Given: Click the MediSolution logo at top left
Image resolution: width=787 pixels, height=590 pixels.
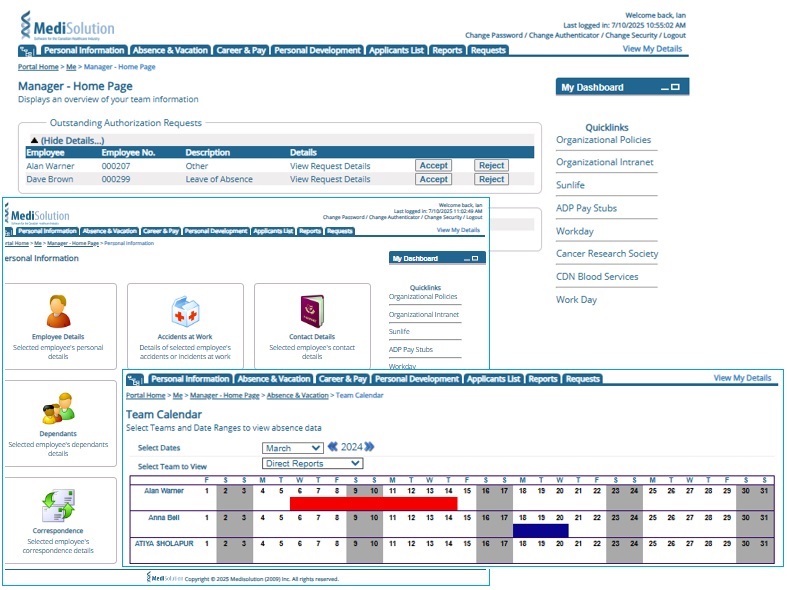Looking at the screenshot, I should click(x=67, y=25).
